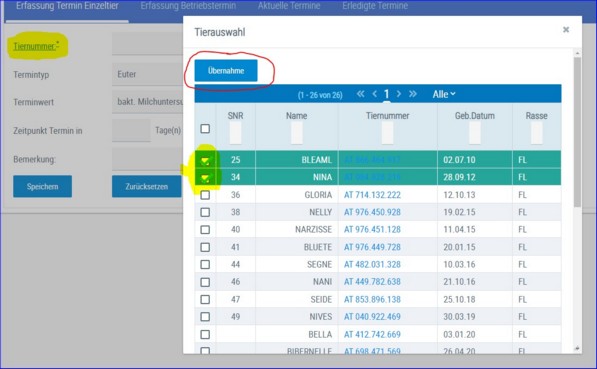
Task: Open the Erledigte Termine tab
Action: (x=375, y=6)
